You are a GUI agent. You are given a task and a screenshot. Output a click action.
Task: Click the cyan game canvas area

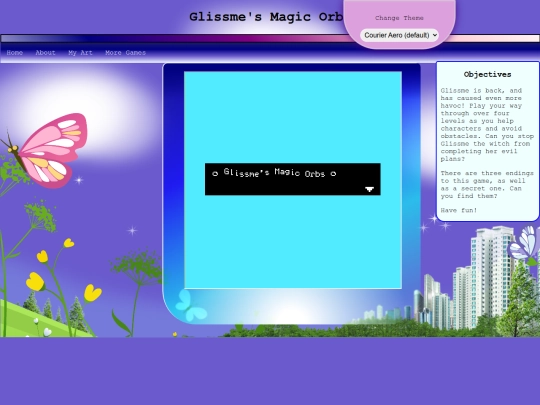(293, 180)
